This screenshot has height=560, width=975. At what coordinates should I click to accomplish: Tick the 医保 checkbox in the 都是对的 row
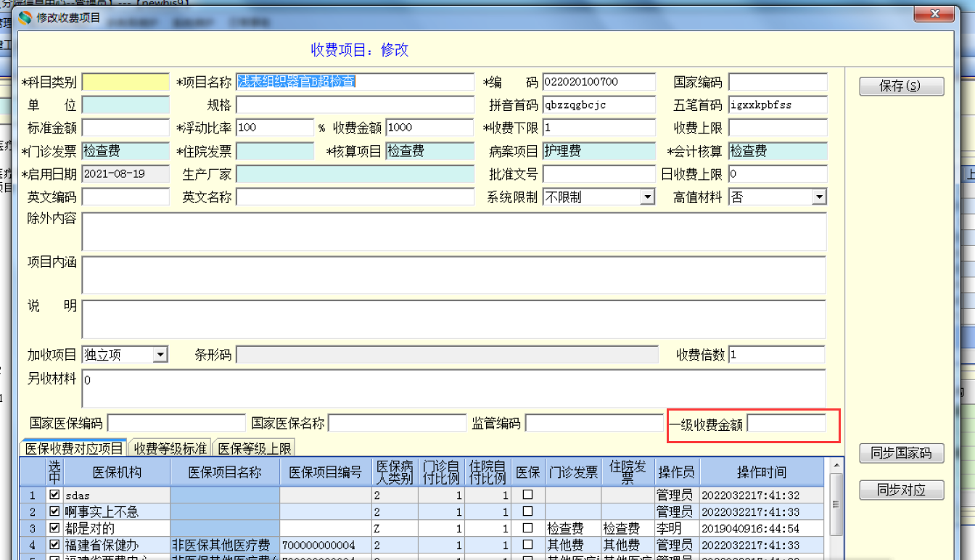point(528,528)
